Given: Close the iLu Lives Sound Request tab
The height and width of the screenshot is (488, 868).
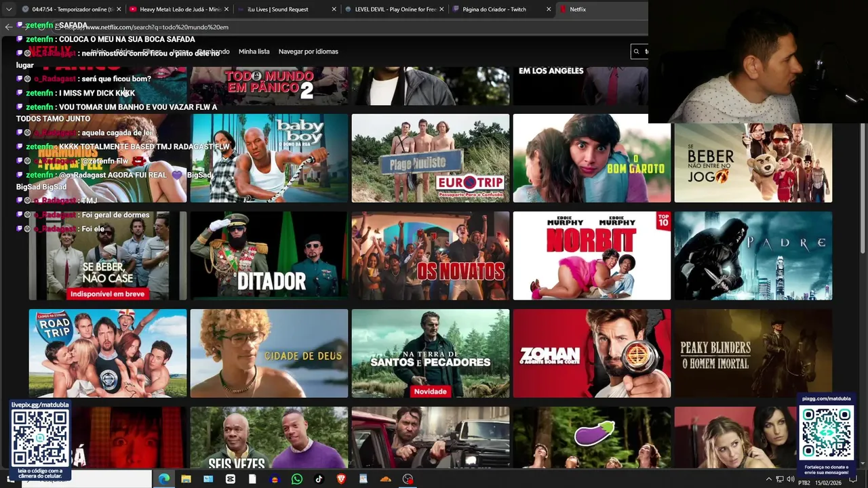Looking at the screenshot, I should 334,9.
